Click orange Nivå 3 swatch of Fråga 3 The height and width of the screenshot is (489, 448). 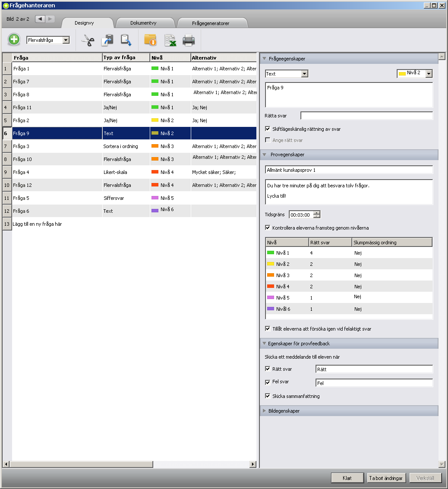pyautogui.click(x=155, y=146)
